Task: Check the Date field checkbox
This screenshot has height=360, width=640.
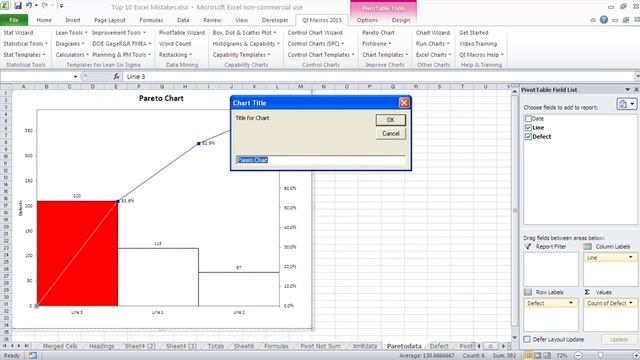Action: [528, 119]
